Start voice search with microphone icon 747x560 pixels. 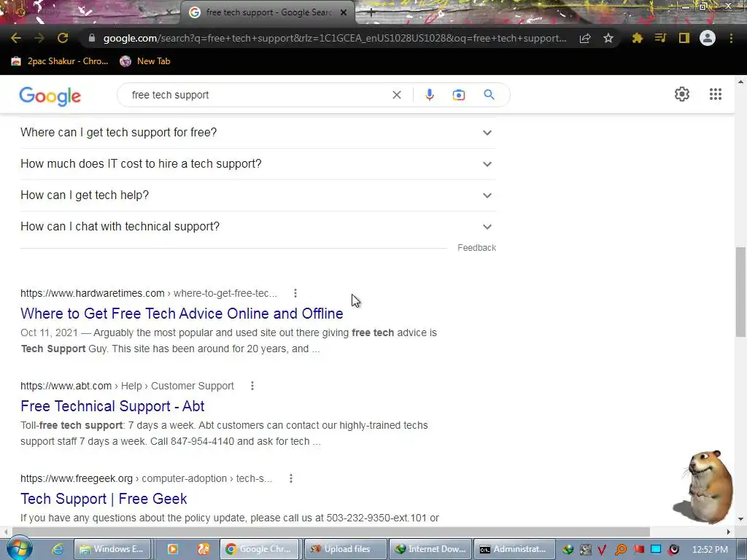[429, 95]
